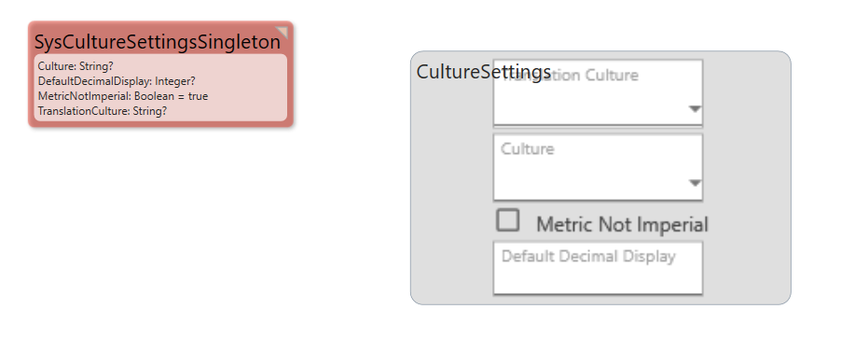
Task: Toggle the Metric Not Imperial checkbox
Action: point(507,220)
